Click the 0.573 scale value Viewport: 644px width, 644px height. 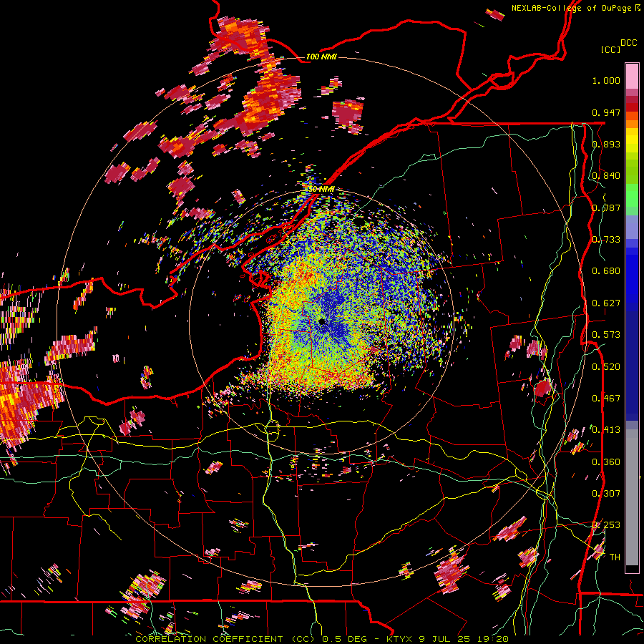(x=606, y=334)
